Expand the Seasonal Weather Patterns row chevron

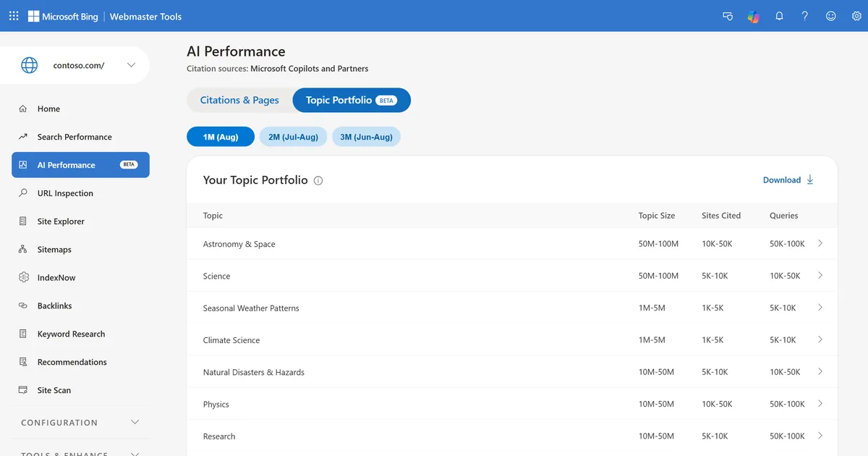click(x=820, y=308)
